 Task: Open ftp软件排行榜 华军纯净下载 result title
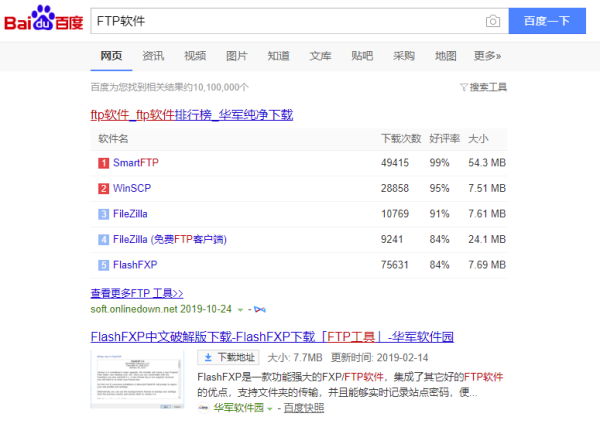[192, 115]
